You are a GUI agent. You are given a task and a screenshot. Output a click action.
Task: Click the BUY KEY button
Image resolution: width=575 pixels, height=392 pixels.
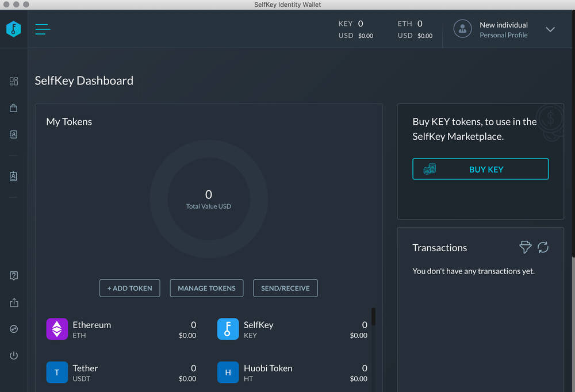480,169
